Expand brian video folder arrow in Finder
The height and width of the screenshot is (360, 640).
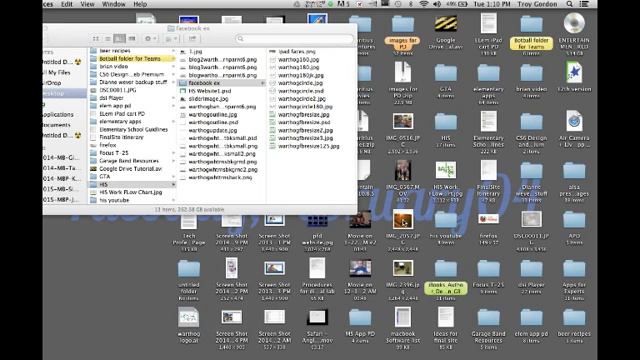[x=173, y=67]
